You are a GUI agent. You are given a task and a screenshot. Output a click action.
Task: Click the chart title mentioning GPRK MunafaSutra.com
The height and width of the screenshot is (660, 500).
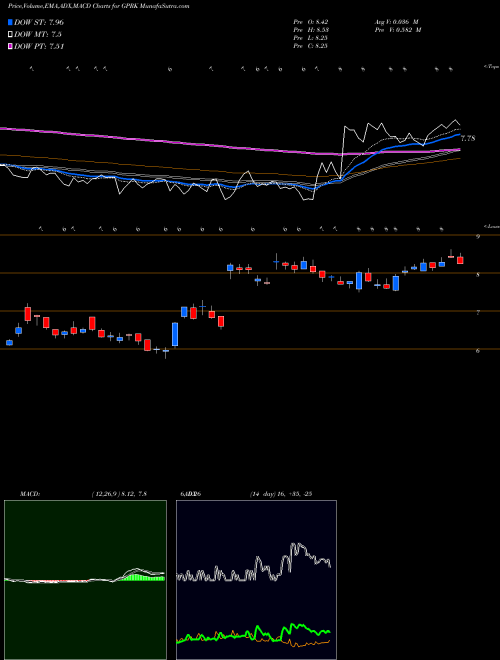click(98, 6)
